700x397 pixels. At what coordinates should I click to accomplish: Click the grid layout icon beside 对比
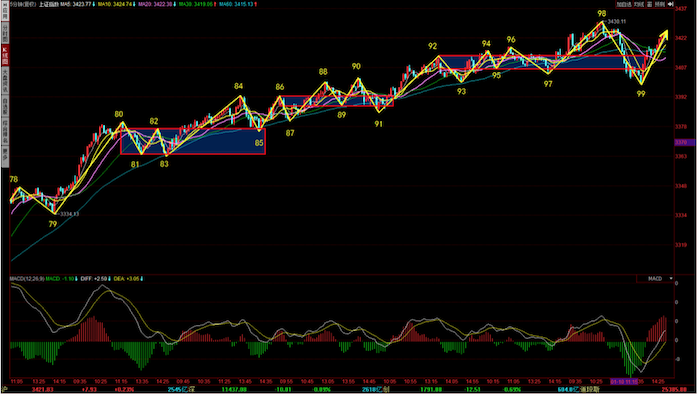(650, 4)
